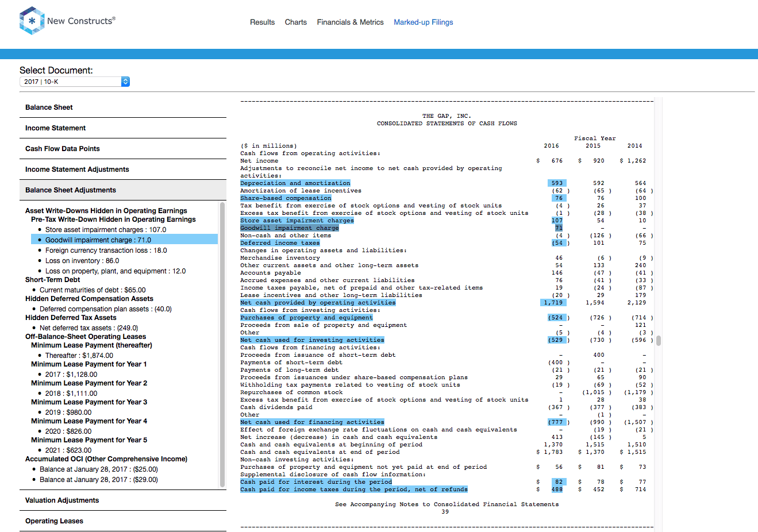Select 2019 : $980.00 lease payment
Image resolution: width=758 pixels, height=532 pixels.
(x=68, y=413)
